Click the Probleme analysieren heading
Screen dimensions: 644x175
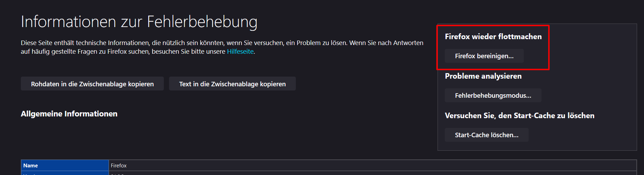pos(483,76)
